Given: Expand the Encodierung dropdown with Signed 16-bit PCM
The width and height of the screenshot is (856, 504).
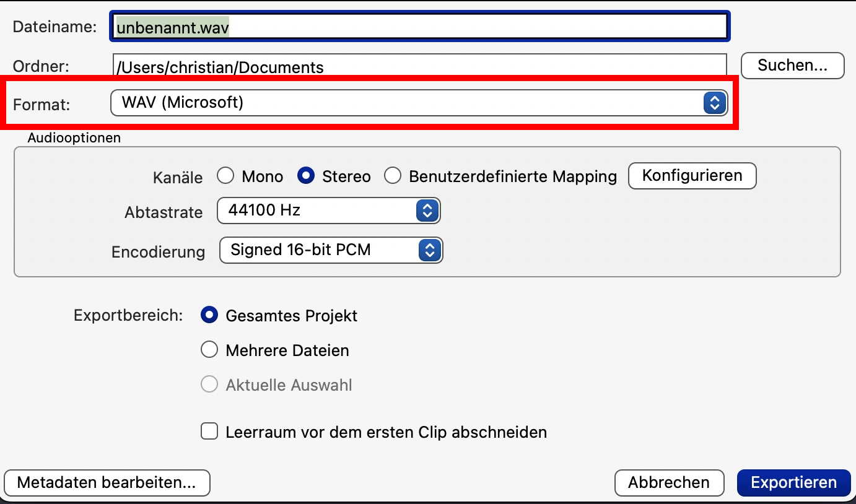Looking at the screenshot, I should click(x=331, y=250).
